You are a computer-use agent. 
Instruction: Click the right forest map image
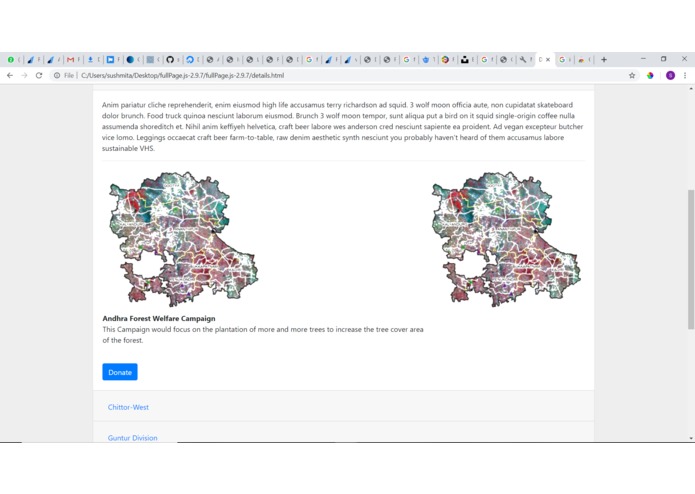[x=506, y=239]
